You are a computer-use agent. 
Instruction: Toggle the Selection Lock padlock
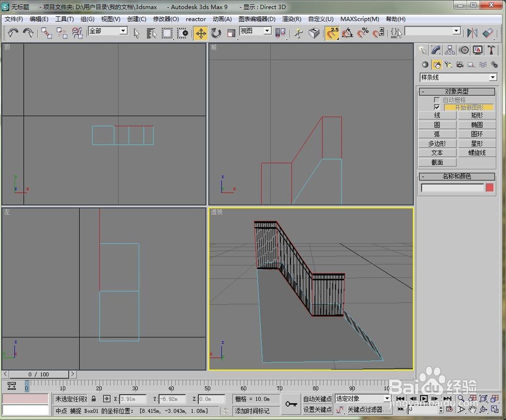[94, 399]
